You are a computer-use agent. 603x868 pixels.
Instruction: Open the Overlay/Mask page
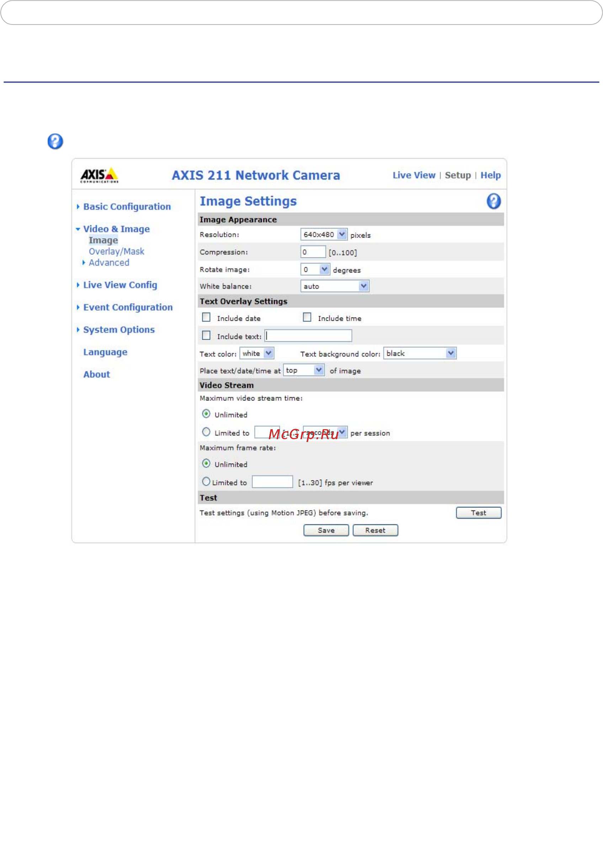116,251
